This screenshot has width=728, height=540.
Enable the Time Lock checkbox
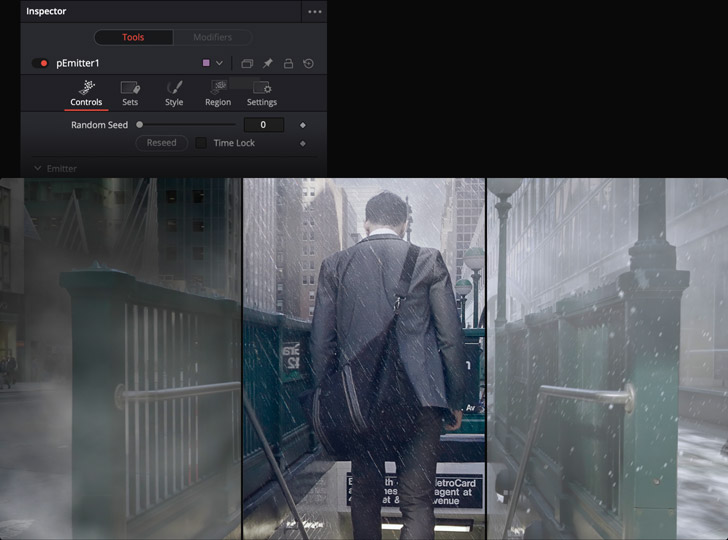(x=201, y=143)
